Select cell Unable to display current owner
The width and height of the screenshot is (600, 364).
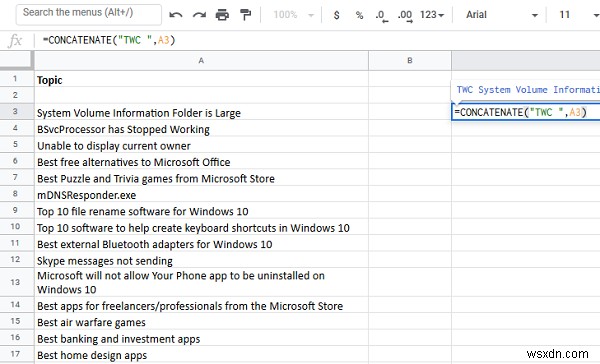tap(201, 145)
